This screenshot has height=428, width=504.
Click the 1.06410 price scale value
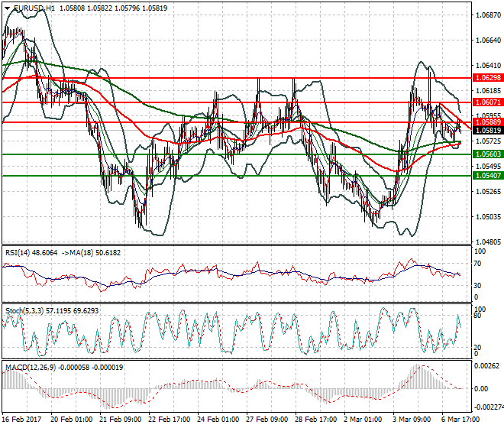pos(488,66)
